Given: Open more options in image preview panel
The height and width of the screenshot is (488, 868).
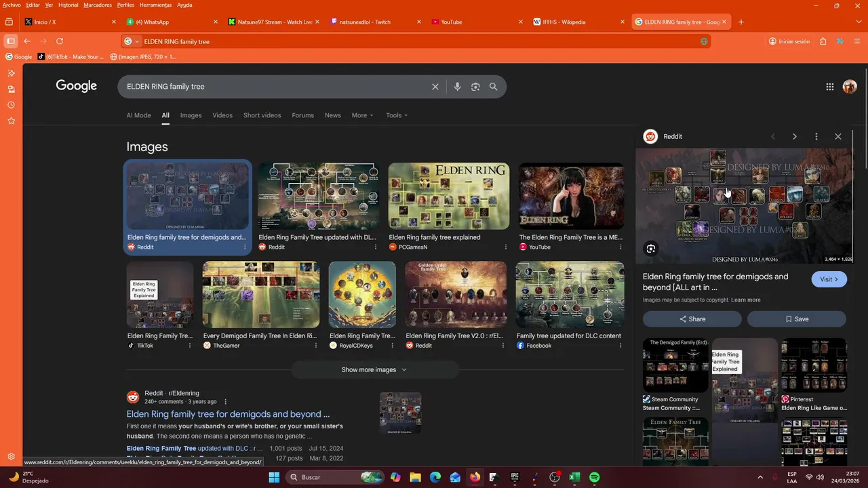Looking at the screenshot, I should tap(816, 136).
